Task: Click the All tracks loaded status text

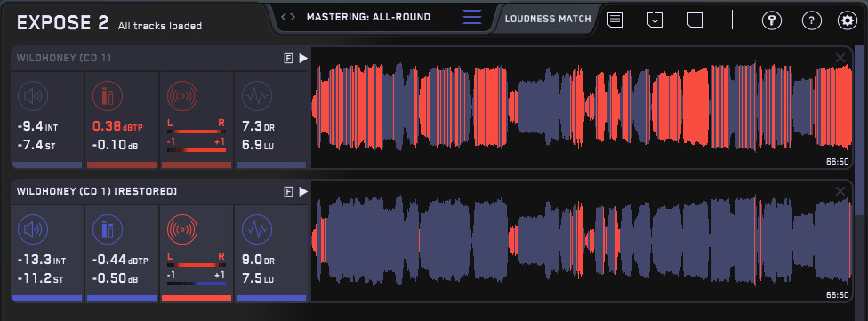Action: coord(159,26)
